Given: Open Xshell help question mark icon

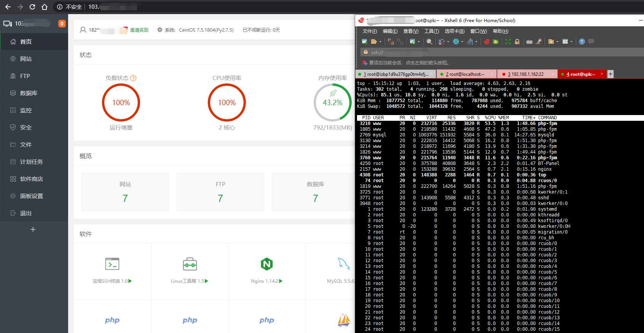Looking at the screenshot, I should pyautogui.click(x=582, y=42).
